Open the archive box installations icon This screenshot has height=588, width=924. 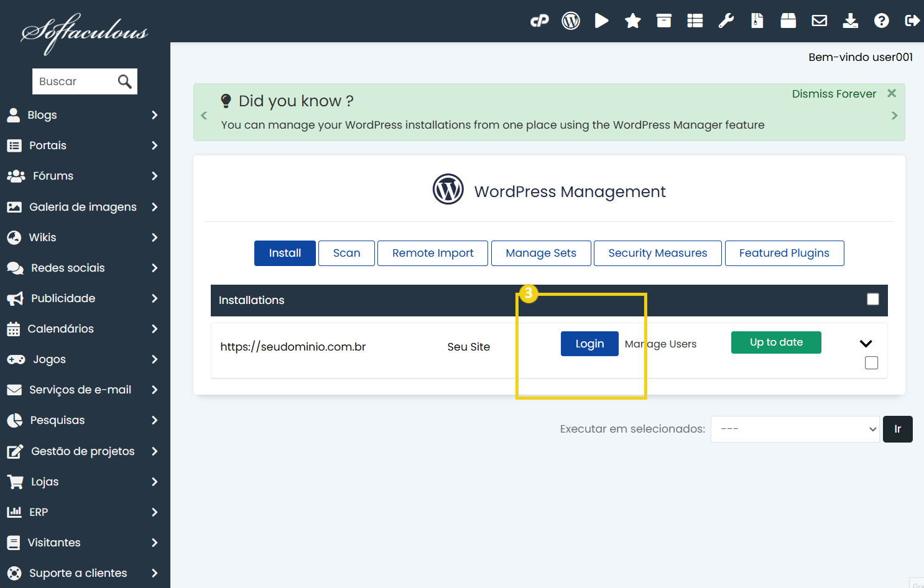pyautogui.click(x=664, y=21)
